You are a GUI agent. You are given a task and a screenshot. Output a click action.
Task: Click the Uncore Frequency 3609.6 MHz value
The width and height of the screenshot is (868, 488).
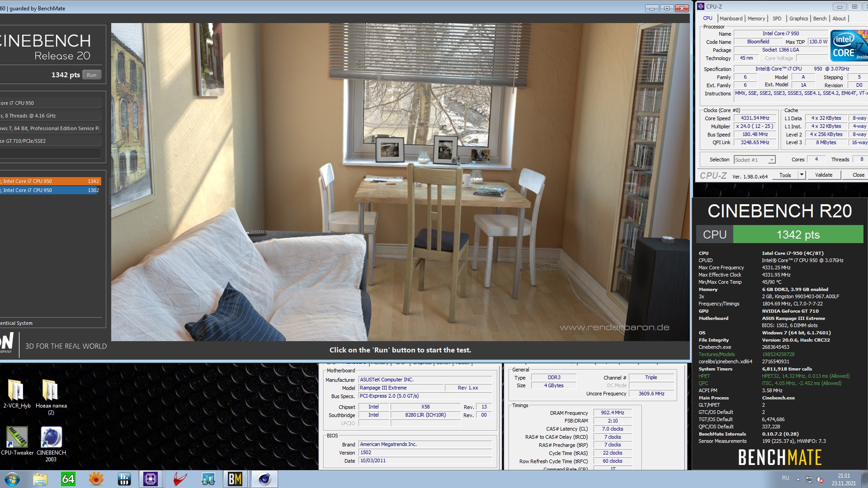(x=651, y=394)
